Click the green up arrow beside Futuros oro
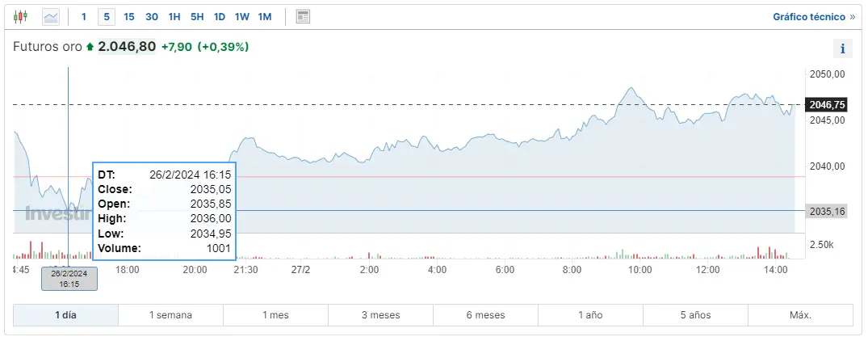The height and width of the screenshot is (341, 868). (x=90, y=47)
